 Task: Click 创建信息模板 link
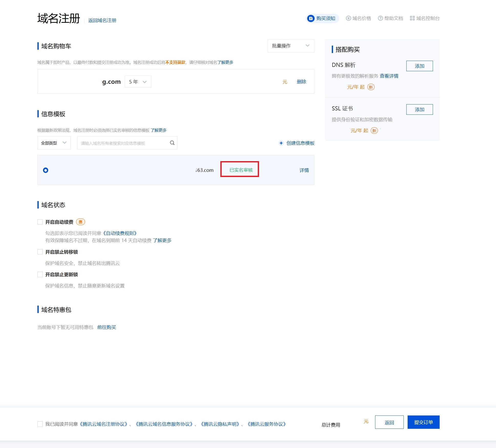coord(300,143)
